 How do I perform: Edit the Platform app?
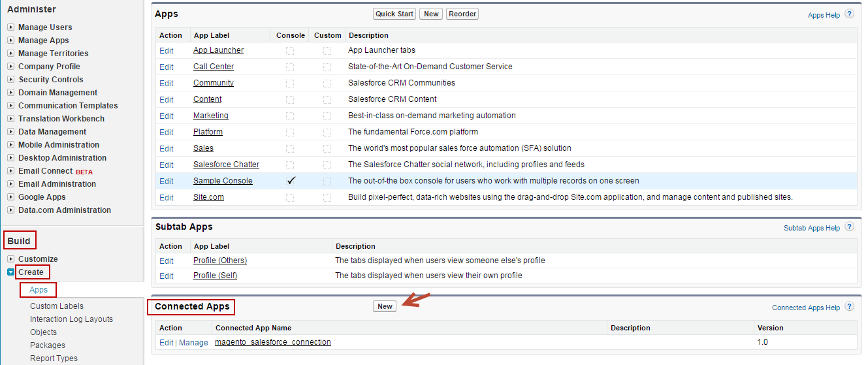pyautogui.click(x=167, y=132)
